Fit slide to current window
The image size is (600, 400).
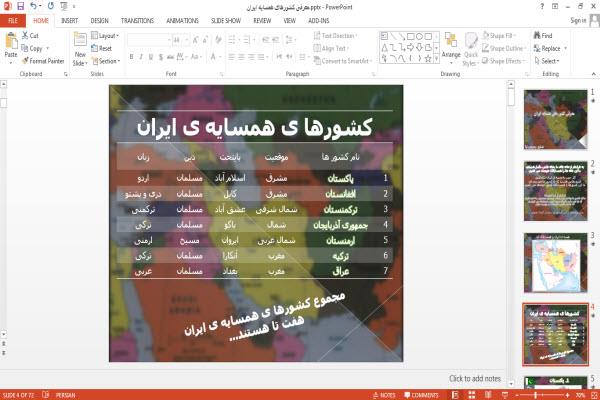pyautogui.click(x=594, y=395)
